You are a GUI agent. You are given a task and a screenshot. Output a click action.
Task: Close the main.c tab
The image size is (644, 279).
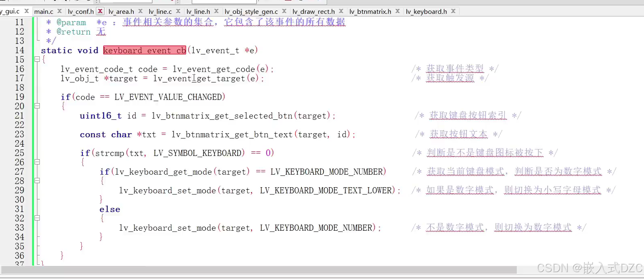click(59, 11)
